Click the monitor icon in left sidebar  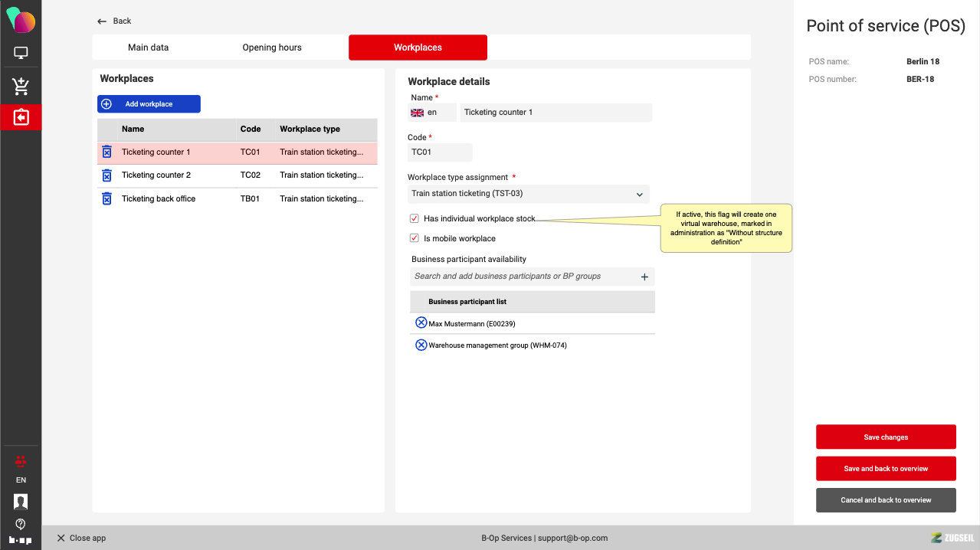21,54
